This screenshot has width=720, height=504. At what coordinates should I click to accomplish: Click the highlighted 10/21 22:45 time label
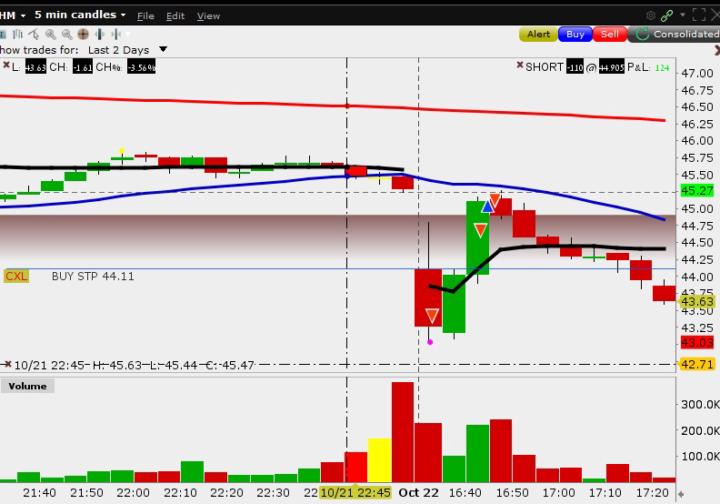[x=355, y=493]
